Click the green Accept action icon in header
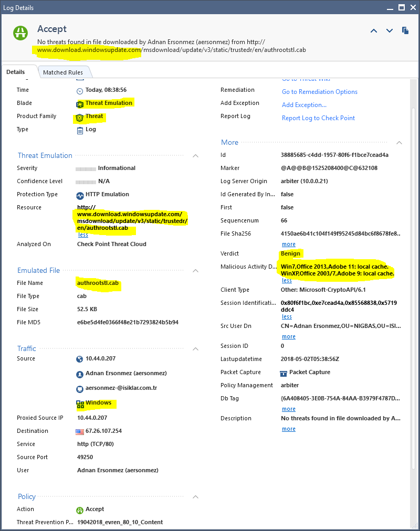Screen dimensions: 420x531 point(20,33)
